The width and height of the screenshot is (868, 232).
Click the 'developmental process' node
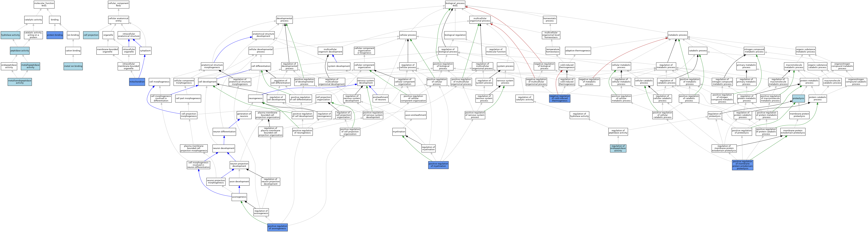click(284, 20)
